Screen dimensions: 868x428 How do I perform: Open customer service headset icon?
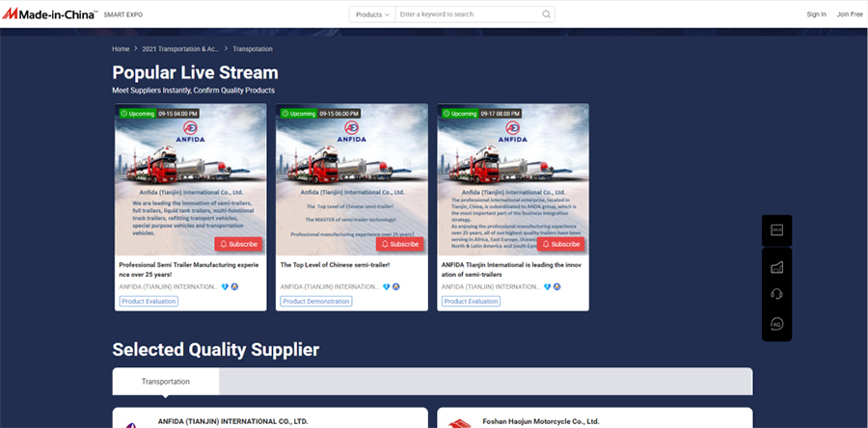(x=776, y=295)
